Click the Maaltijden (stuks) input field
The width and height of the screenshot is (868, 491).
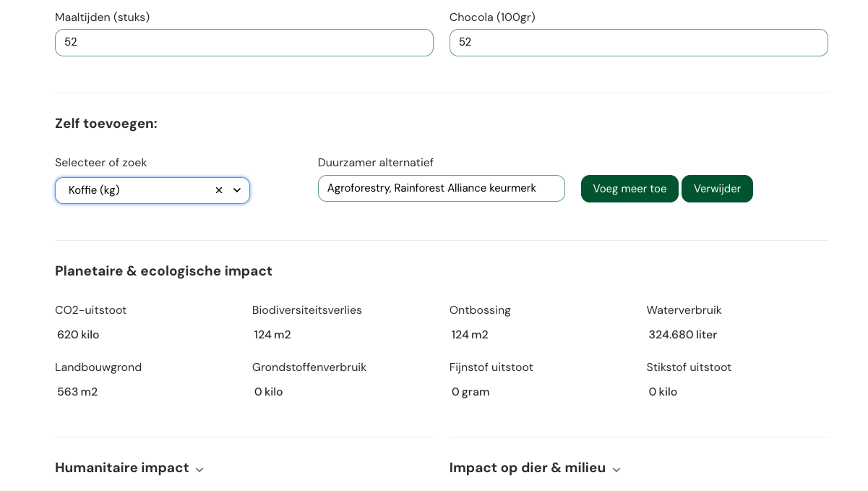tap(244, 43)
